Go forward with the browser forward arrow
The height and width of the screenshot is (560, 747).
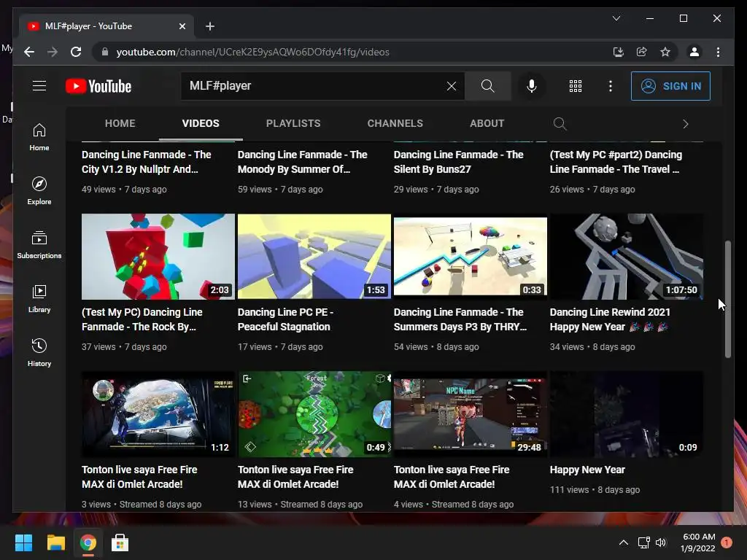pos(53,52)
